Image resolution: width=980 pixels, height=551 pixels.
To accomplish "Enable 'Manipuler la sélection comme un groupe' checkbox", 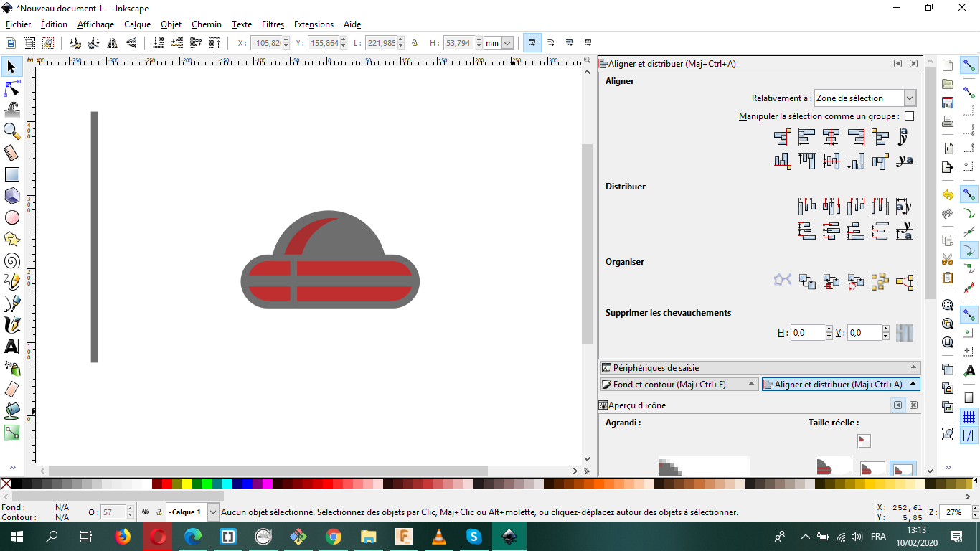I will tap(909, 116).
